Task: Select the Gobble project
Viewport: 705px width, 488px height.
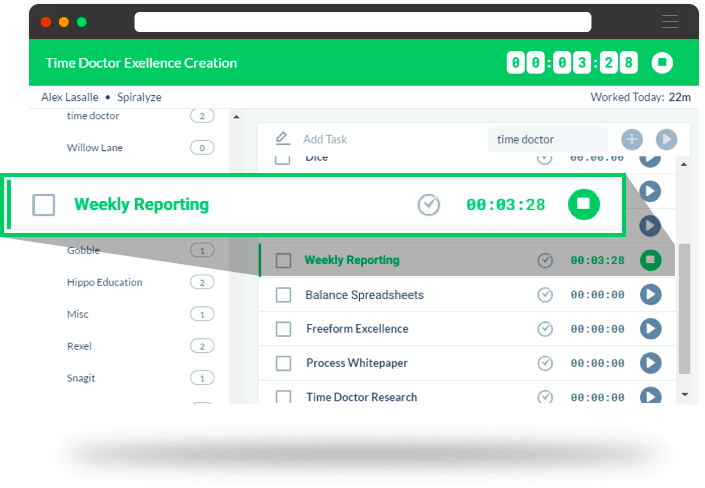Action: [83, 251]
